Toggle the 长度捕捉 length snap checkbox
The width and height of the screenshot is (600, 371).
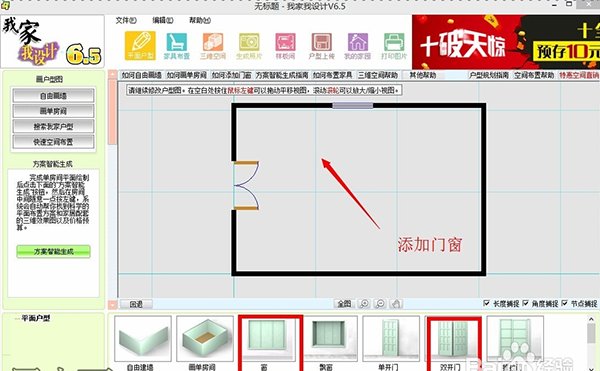(486, 303)
